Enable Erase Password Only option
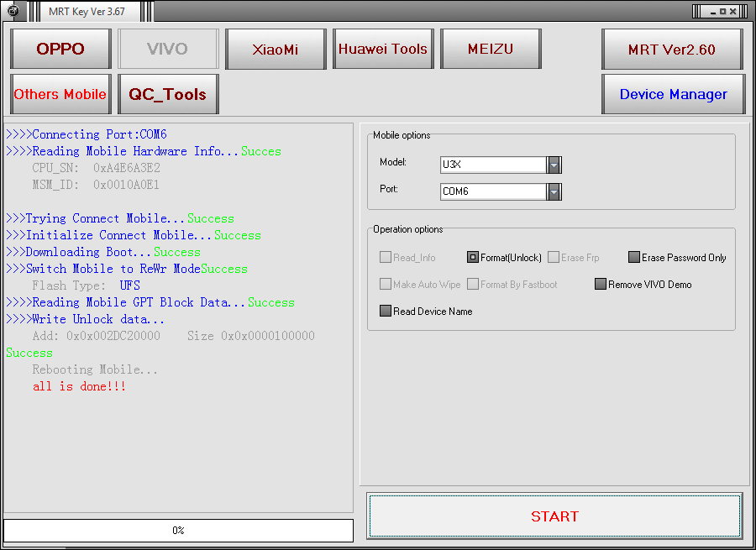Image resolution: width=756 pixels, height=550 pixels. [634, 258]
